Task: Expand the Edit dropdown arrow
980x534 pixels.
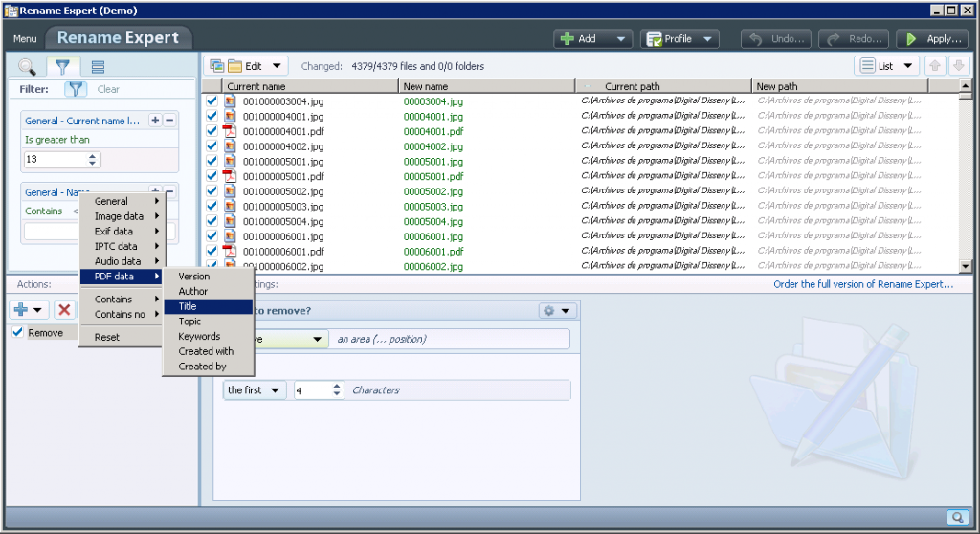Action: (277, 66)
